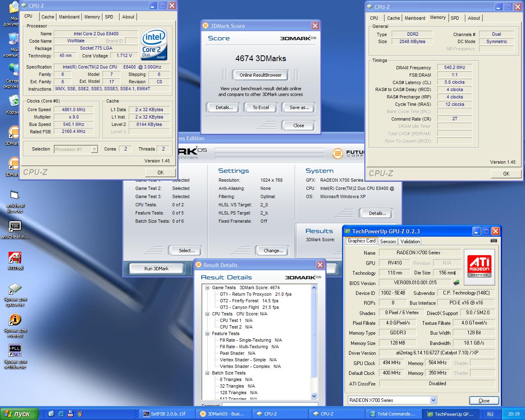Image resolution: width=525 pixels, height=420 pixels.
Task: Switch to the Sensors tab in GPU-Z
Action: 388,242
